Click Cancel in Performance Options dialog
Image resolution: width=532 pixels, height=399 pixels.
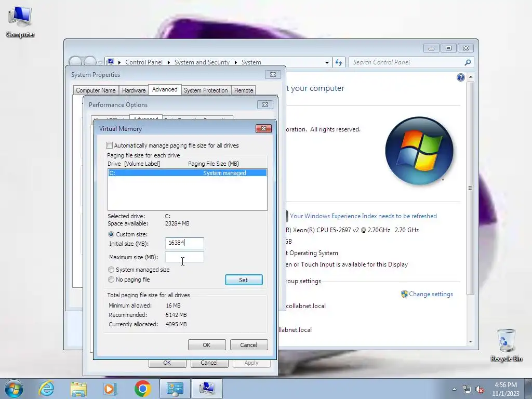209,363
